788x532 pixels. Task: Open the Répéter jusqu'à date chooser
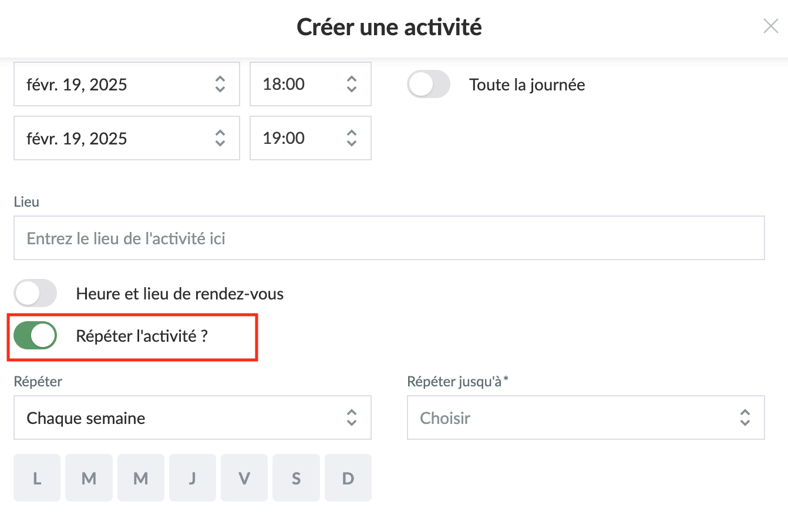585,418
